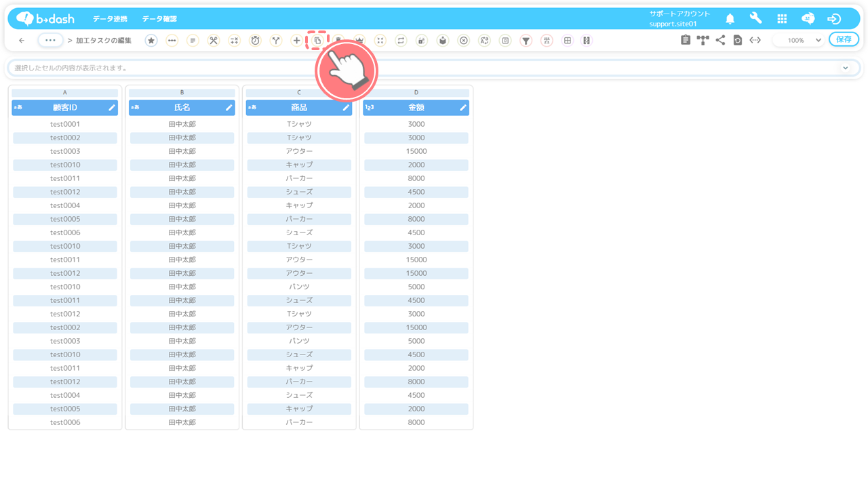Click the square bracket zero toolbar icon
The width and height of the screenshot is (868, 488).
tap(505, 41)
